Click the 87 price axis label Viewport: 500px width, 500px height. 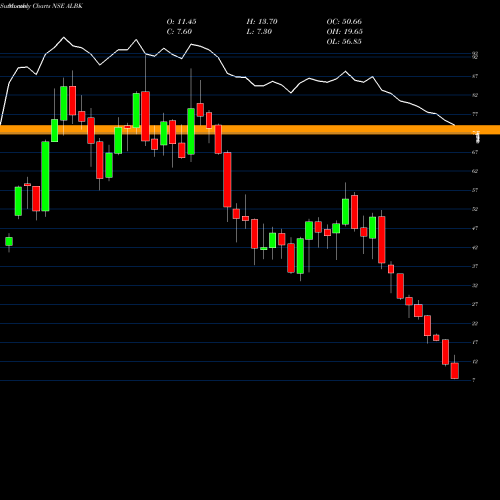pyautogui.click(x=475, y=76)
